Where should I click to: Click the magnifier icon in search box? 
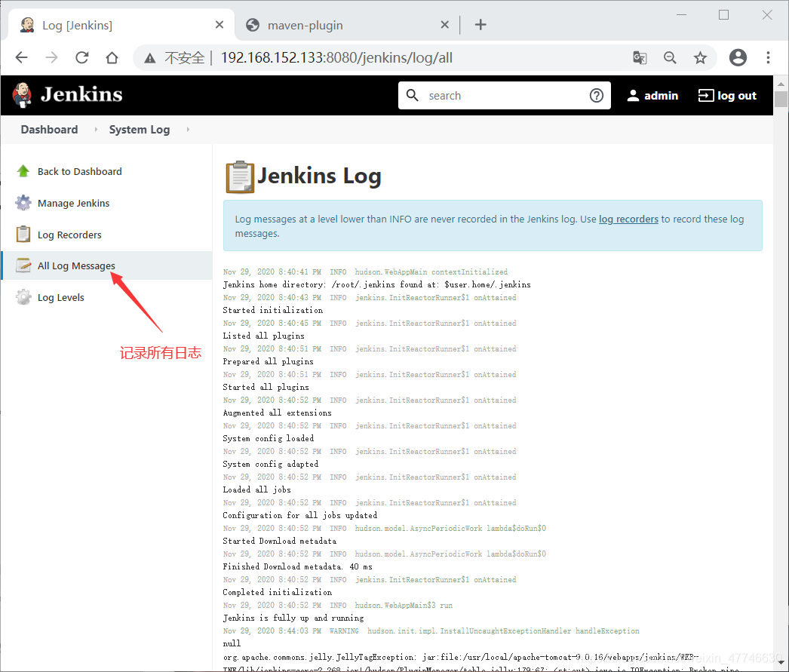(x=412, y=95)
